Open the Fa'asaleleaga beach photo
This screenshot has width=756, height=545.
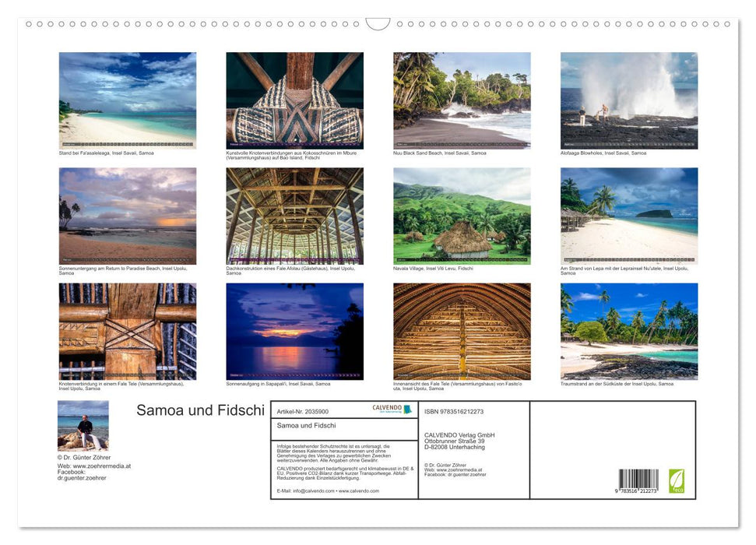[x=128, y=100]
